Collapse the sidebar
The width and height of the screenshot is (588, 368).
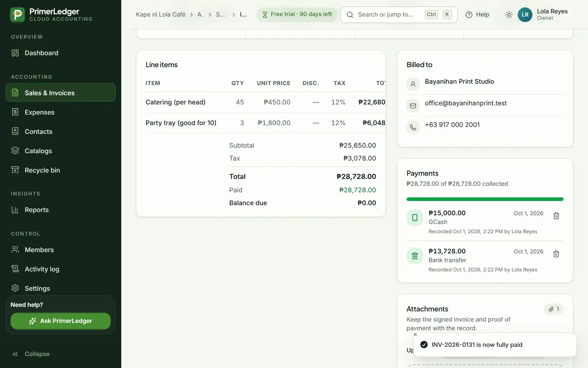click(61, 354)
